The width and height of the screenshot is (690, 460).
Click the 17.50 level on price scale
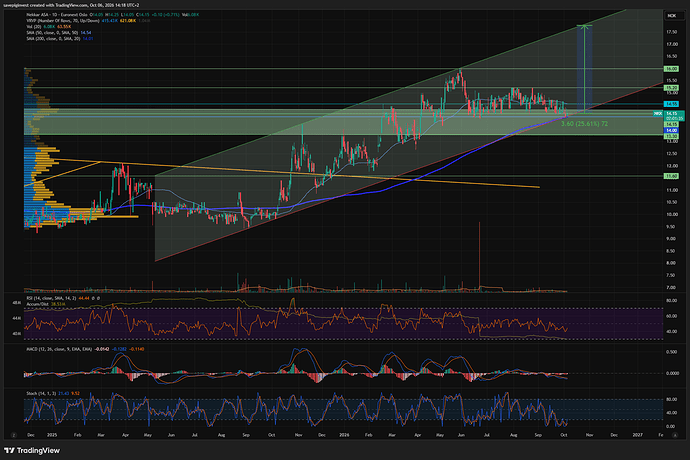click(672, 32)
